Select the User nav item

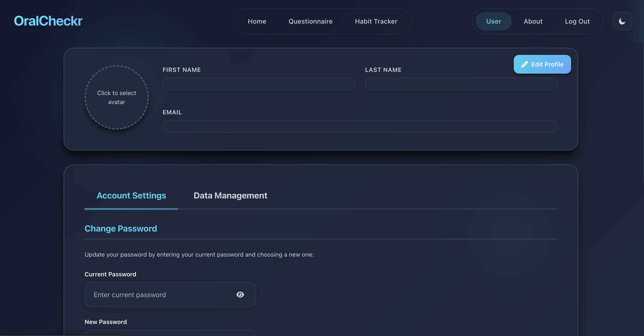pos(493,21)
